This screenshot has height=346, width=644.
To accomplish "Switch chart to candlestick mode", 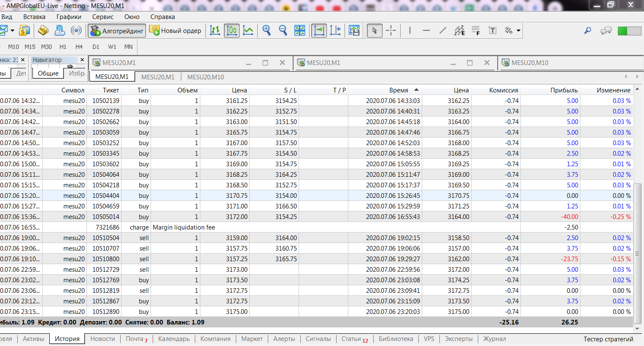I will coord(232,30).
